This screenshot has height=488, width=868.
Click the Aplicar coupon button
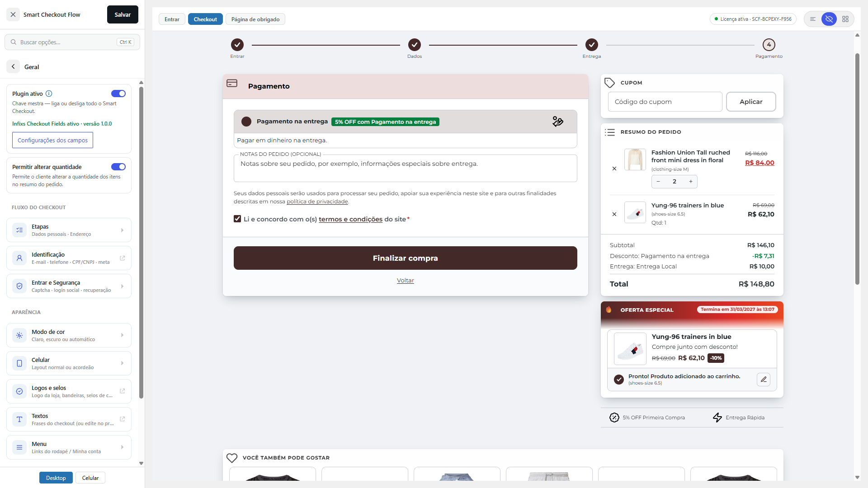pyautogui.click(x=751, y=102)
